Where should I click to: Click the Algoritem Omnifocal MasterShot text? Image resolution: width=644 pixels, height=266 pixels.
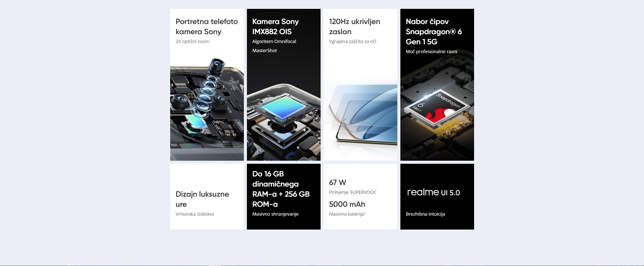[274, 46]
